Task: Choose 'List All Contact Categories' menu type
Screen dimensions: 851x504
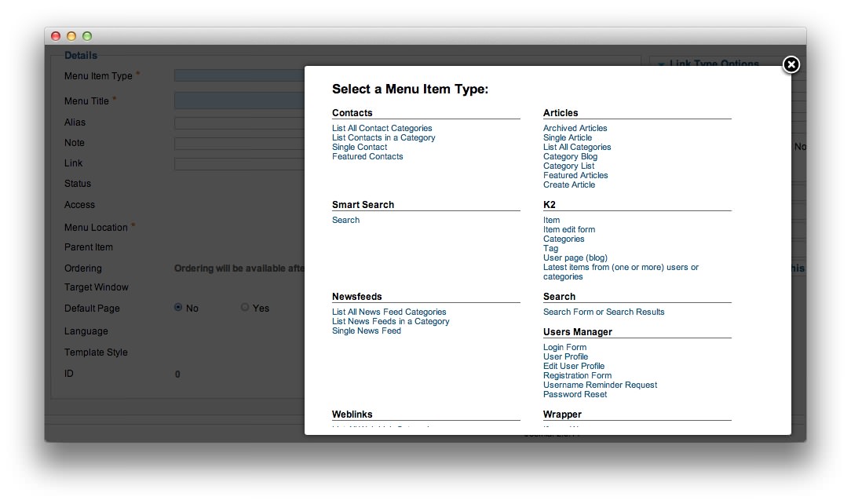Action: pos(382,129)
